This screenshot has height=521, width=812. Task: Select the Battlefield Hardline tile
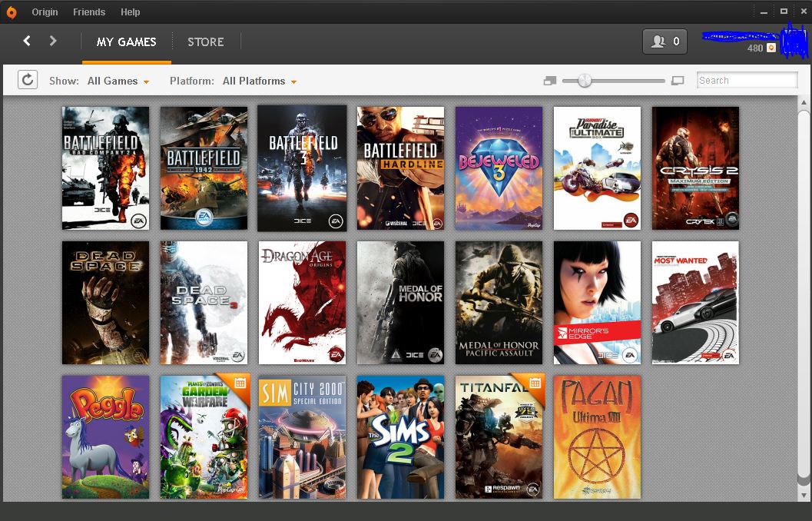tap(400, 168)
